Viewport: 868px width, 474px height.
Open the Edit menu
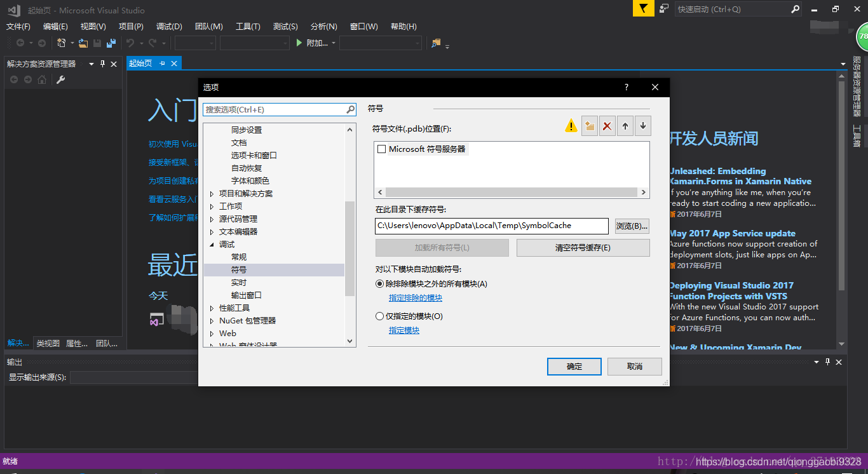[x=55, y=26]
